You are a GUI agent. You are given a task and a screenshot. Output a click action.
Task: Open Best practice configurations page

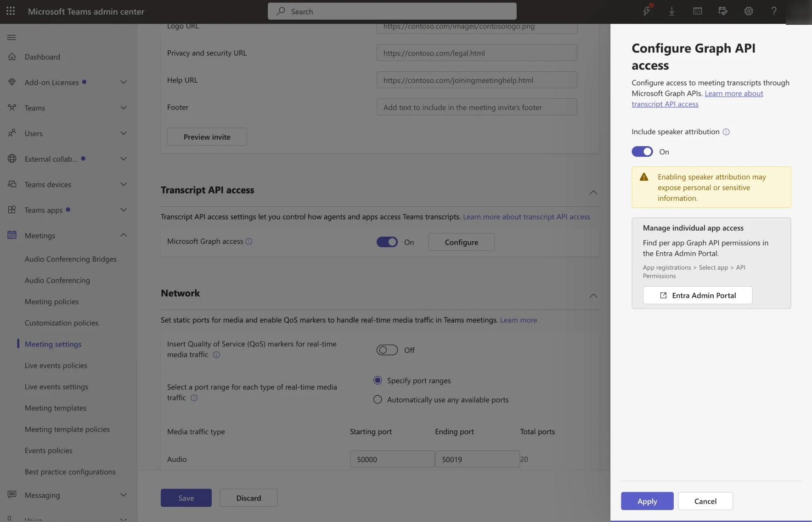pyautogui.click(x=70, y=472)
